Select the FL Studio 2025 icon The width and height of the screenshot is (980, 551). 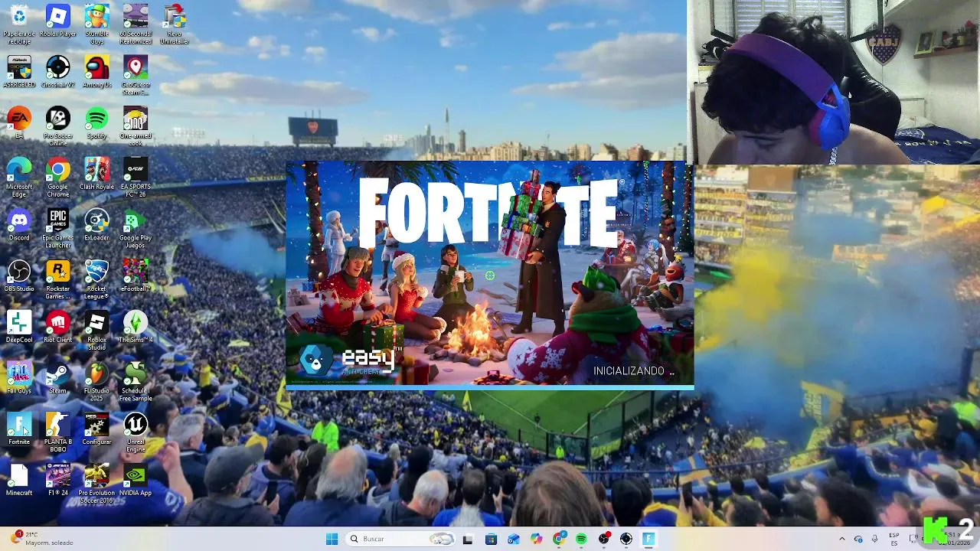(96, 382)
